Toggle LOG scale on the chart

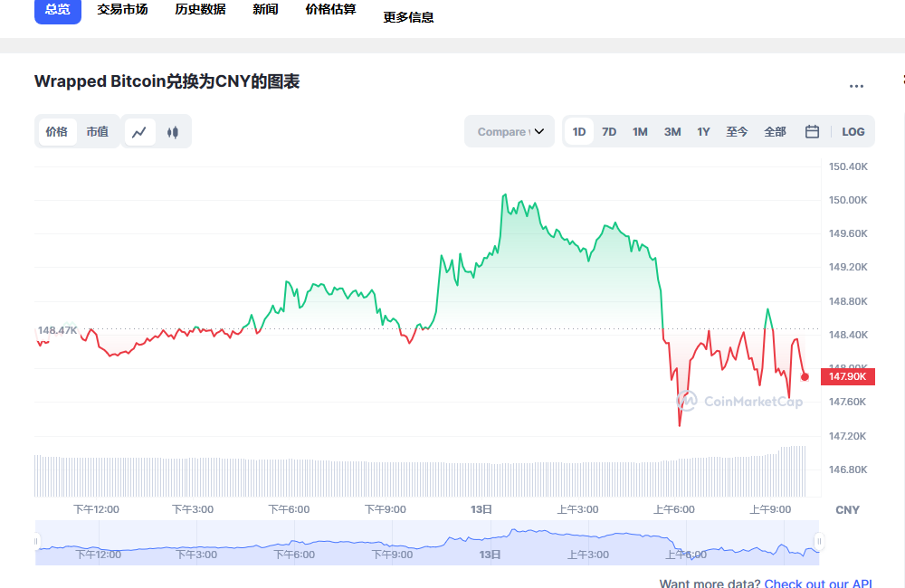tap(853, 131)
